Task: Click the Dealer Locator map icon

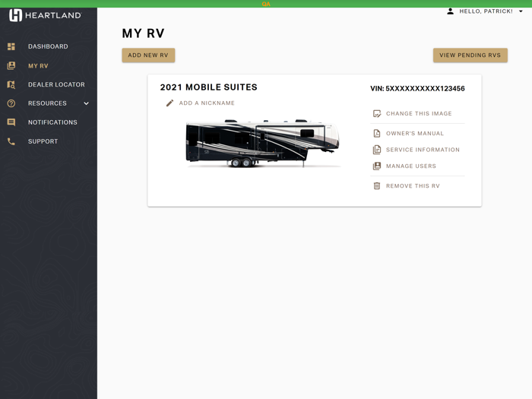Action: point(11,84)
